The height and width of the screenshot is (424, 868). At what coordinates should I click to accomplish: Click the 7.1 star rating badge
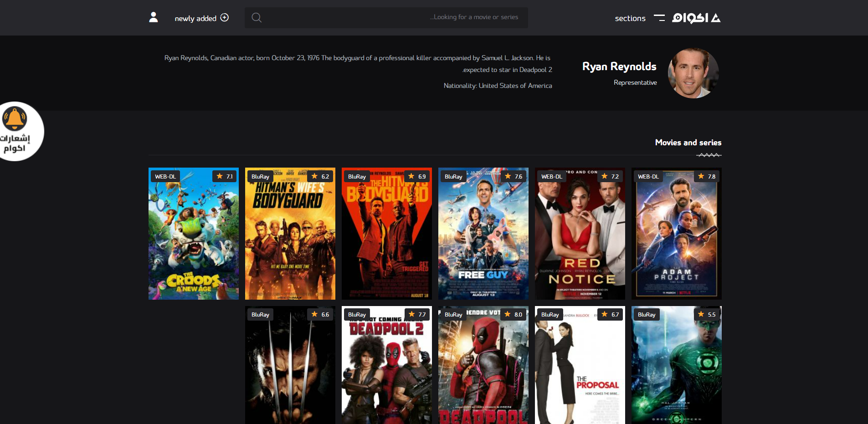(225, 176)
